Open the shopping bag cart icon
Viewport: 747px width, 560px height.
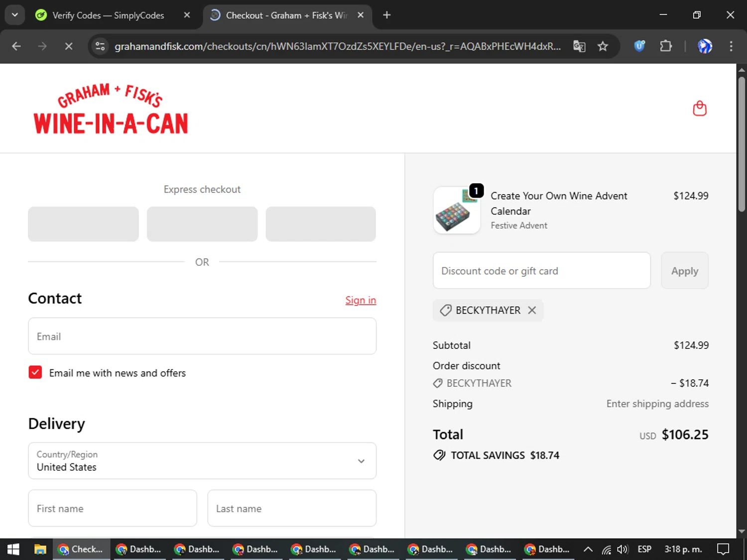(700, 109)
